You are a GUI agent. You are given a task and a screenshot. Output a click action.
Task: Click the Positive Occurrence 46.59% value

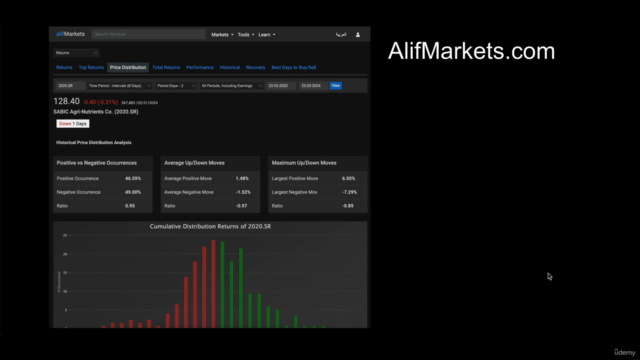click(x=133, y=178)
